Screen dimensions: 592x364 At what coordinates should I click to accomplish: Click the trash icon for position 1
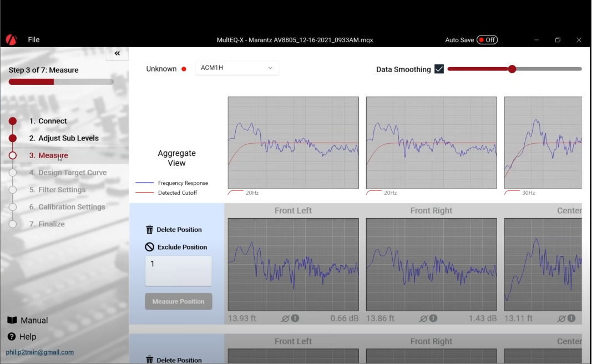(149, 230)
